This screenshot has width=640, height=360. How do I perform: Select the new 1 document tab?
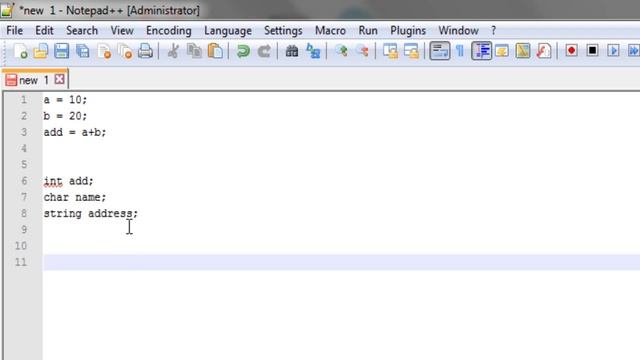(34, 80)
